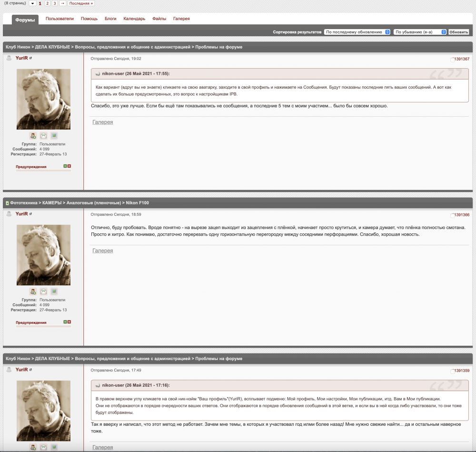The height and width of the screenshot is (452, 476).
Task: Click YuriR avatar in the 18:59 post
Action: (43, 255)
